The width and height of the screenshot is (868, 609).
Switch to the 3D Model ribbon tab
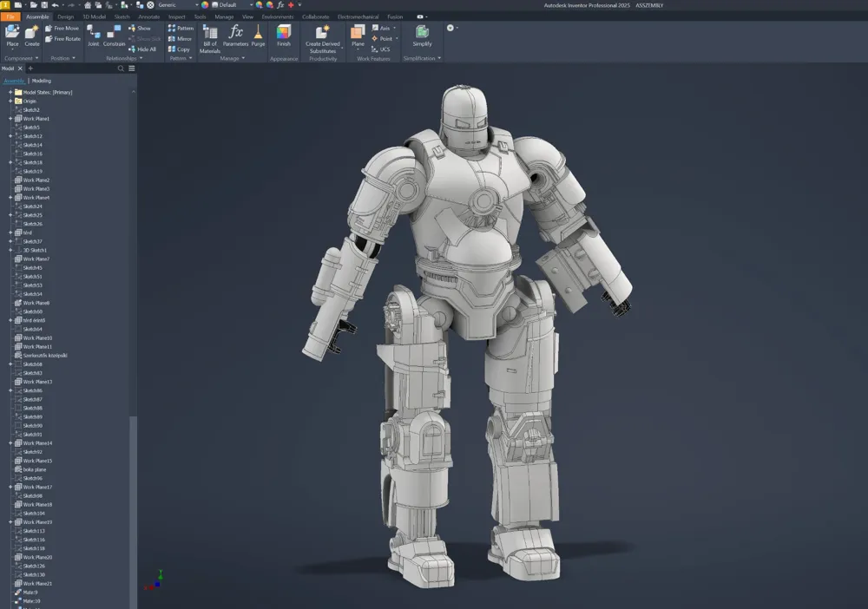pos(94,16)
